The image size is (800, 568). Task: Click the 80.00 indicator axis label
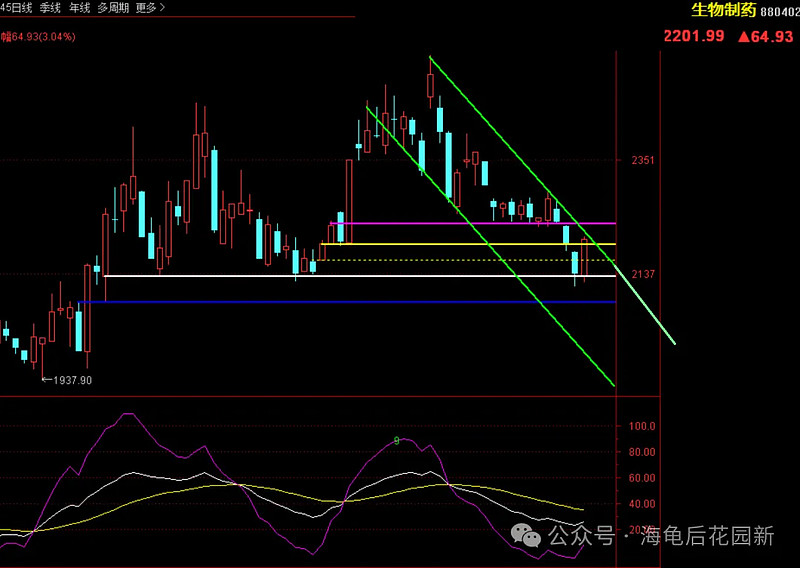pyautogui.click(x=642, y=452)
